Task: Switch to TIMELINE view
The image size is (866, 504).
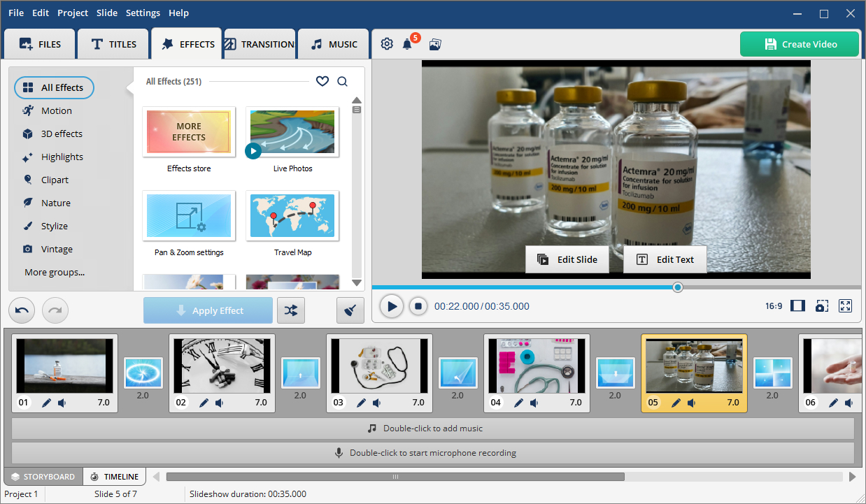Action: click(x=115, y=477)
